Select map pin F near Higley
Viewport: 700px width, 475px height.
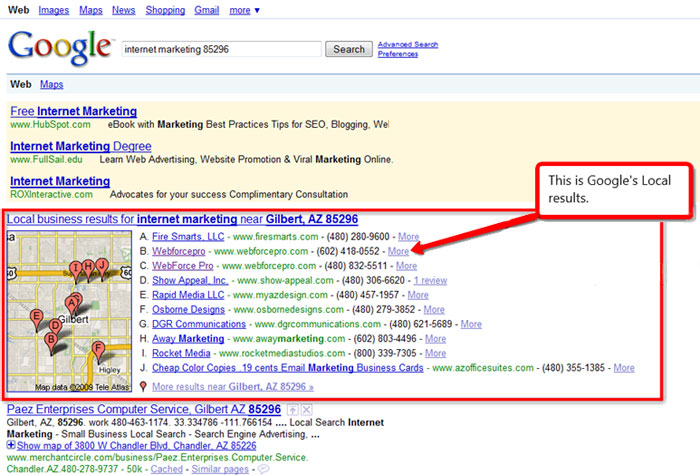coord(98,350)
